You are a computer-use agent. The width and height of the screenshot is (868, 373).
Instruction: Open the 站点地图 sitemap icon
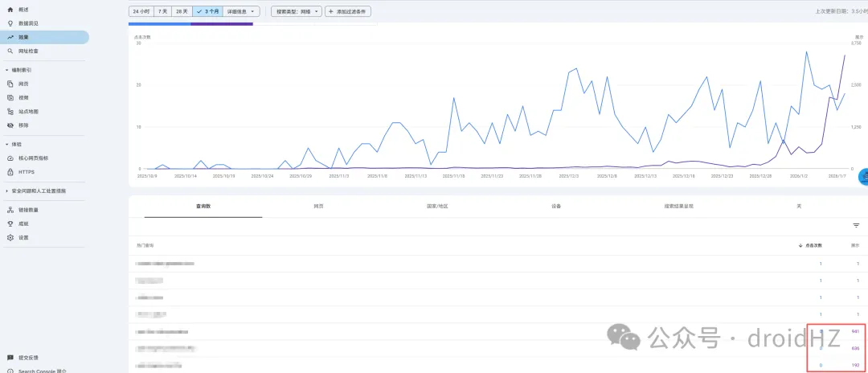(10, 112)
